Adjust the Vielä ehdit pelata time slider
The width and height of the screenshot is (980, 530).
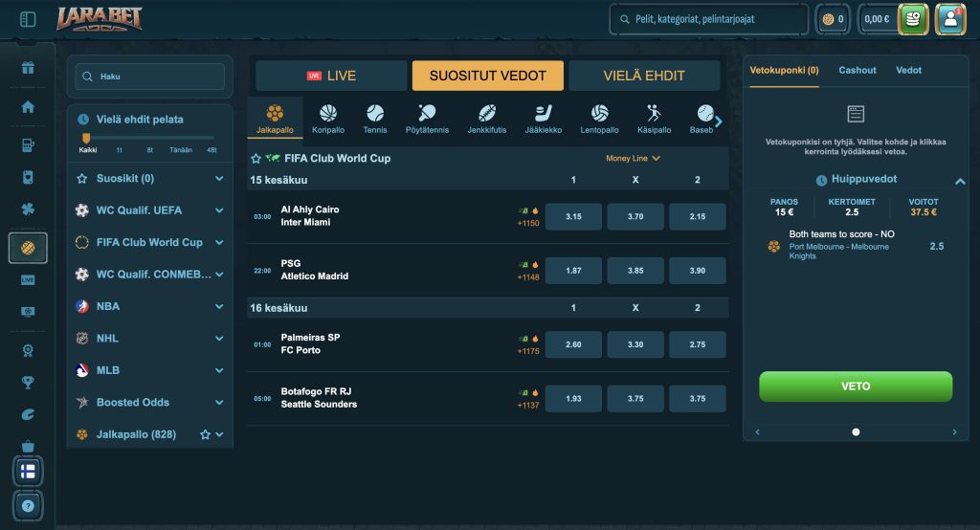pos(86,138)
